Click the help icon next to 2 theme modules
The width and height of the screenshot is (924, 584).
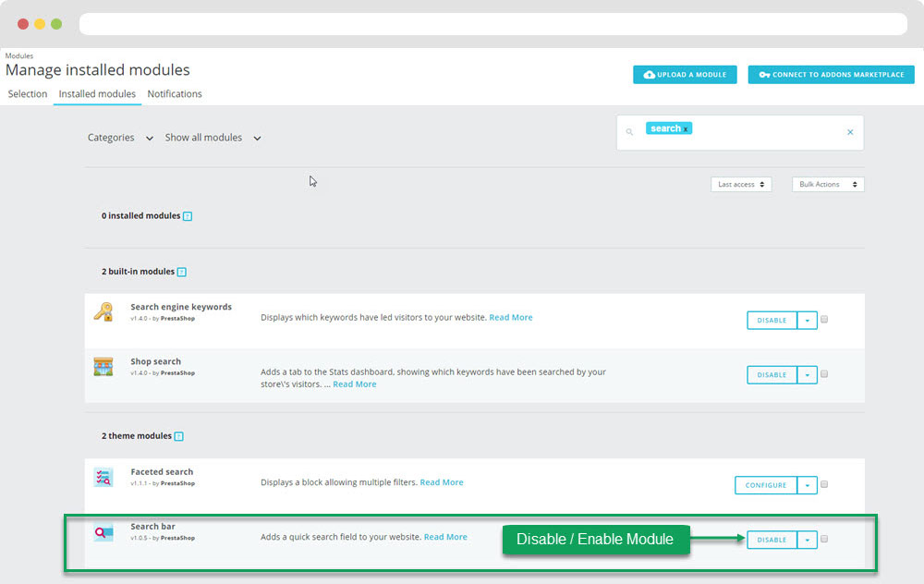pyautogui.click(x=178, y=436)
